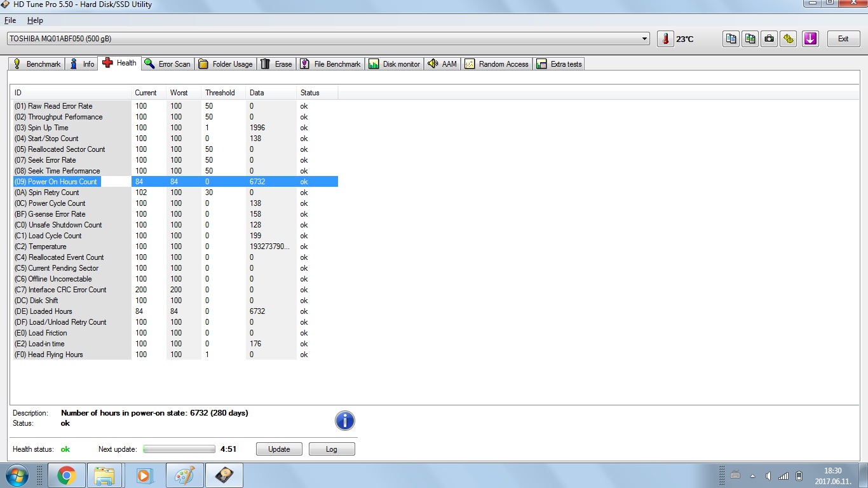Switch to the File Benchmark tab
Viewport: 868px width, 488px height.
point(330,64)
